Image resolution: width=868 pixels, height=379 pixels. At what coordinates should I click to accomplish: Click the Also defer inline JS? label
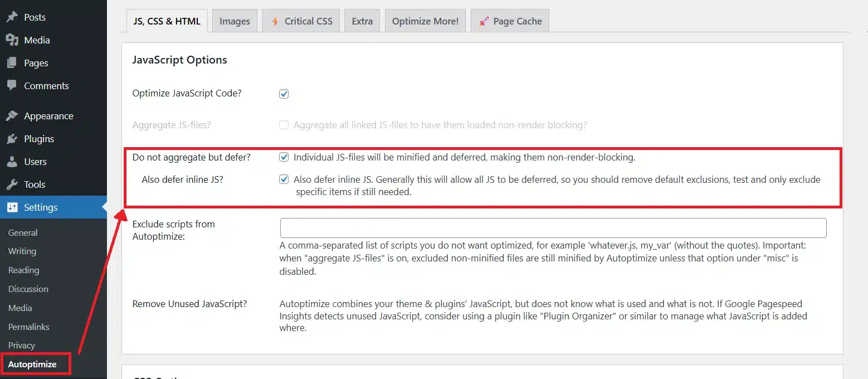click(182, 179)
